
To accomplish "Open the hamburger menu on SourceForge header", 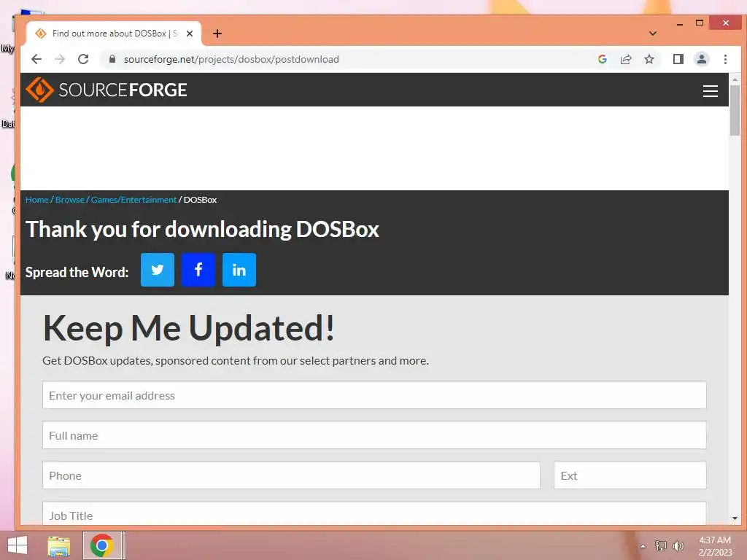I will [710, 91].
